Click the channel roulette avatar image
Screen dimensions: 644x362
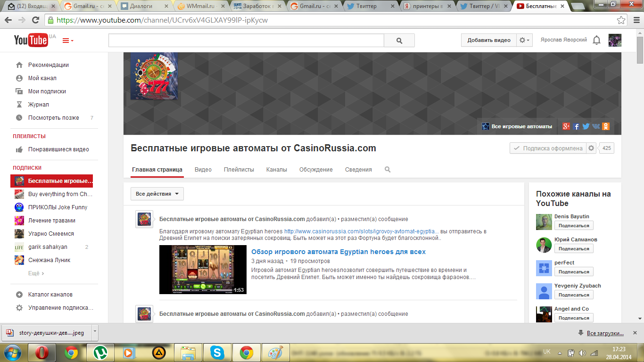tap(154, 76)
